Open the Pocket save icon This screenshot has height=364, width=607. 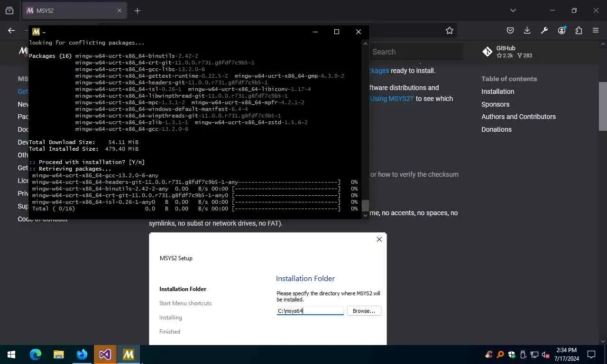pos(510,30)
